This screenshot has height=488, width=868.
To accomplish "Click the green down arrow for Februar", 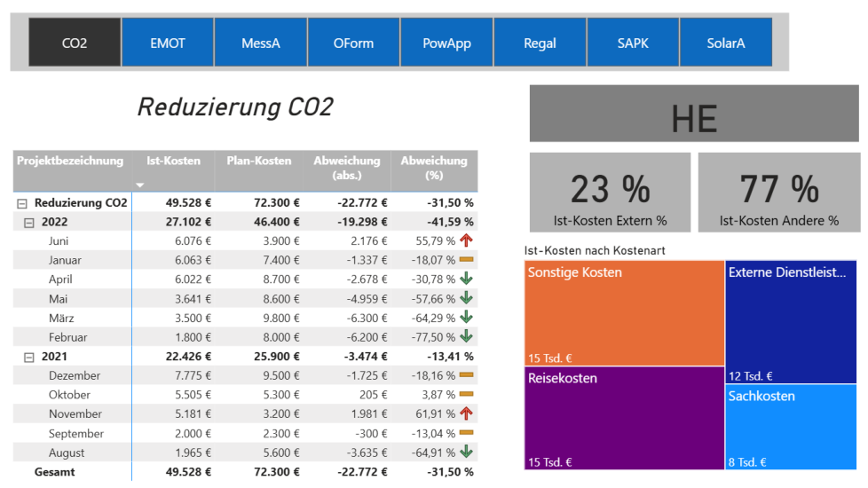I will [467, 337].
